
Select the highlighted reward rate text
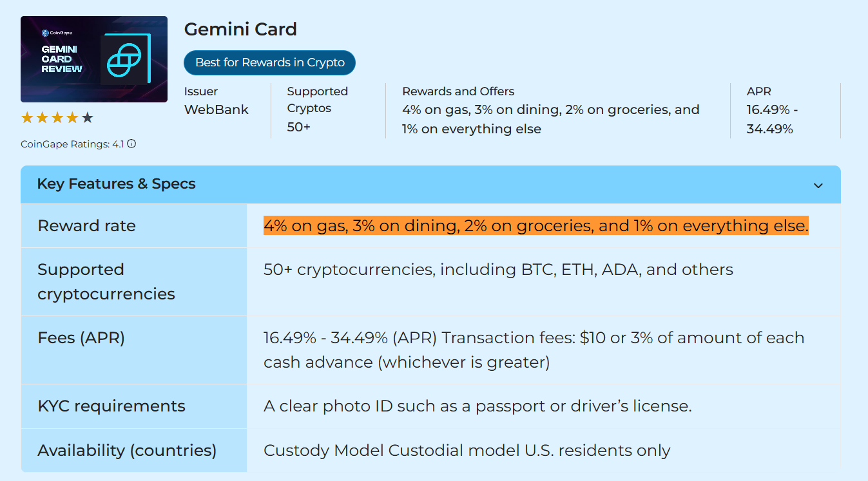click(x=535, y=225)
